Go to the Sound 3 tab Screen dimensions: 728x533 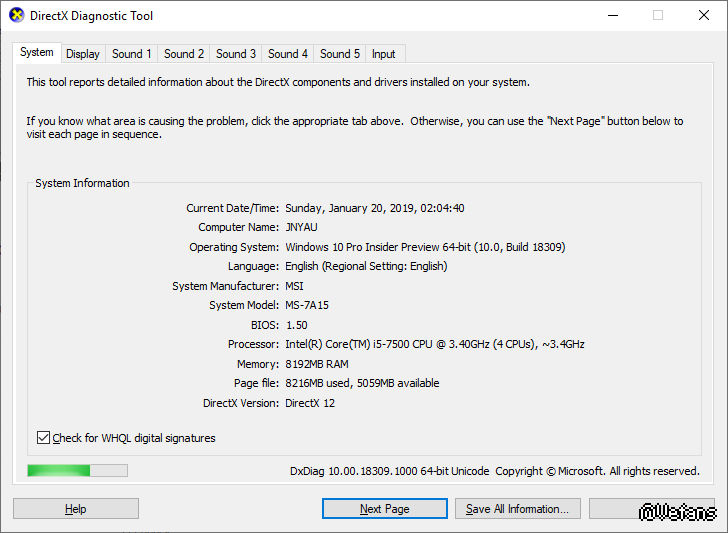click(x=236, y=54)
